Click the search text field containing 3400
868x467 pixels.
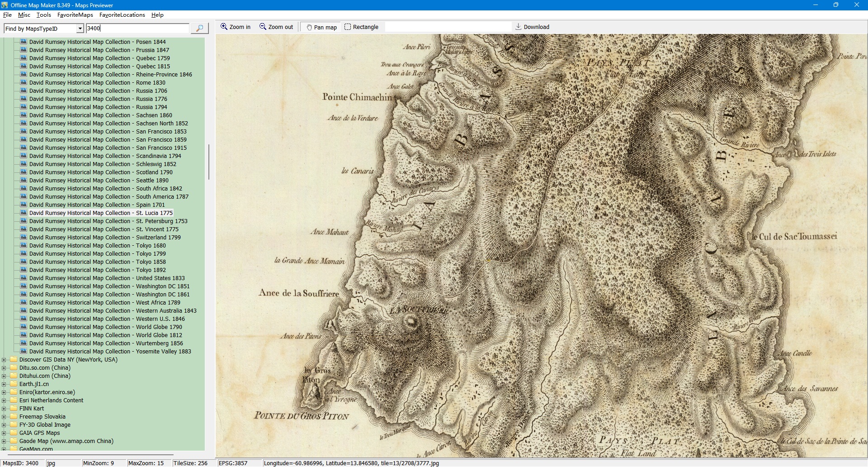click(137, 28)
